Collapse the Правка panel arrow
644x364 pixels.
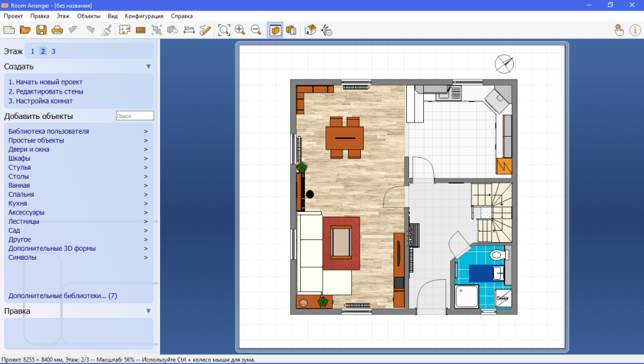[149, 311]
